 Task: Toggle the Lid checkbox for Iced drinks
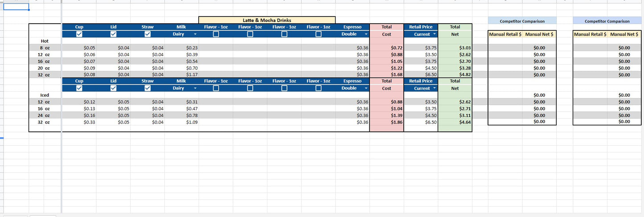(x=113, y=88)
